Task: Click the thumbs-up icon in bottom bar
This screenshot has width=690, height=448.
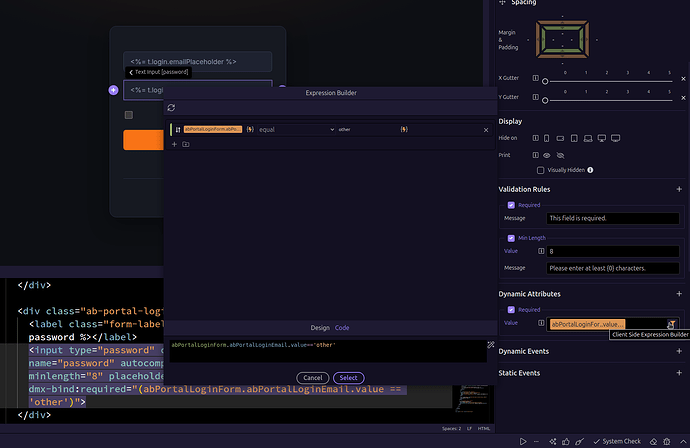Action: click(x=566, y=441)
